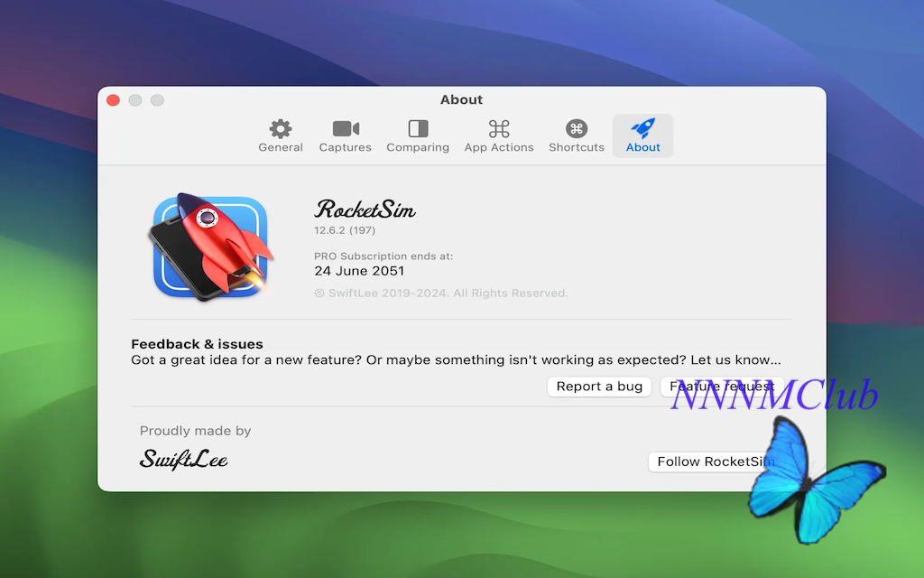
Task: Click the Follow RocketSim button
Action: click(x=716, y=461)
